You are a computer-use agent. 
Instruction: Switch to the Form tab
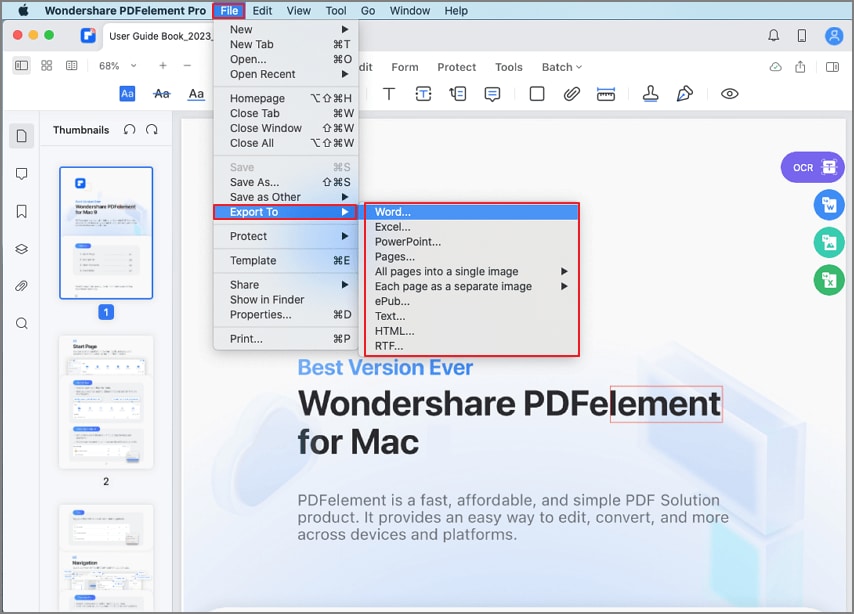click(x=405, y=67)
